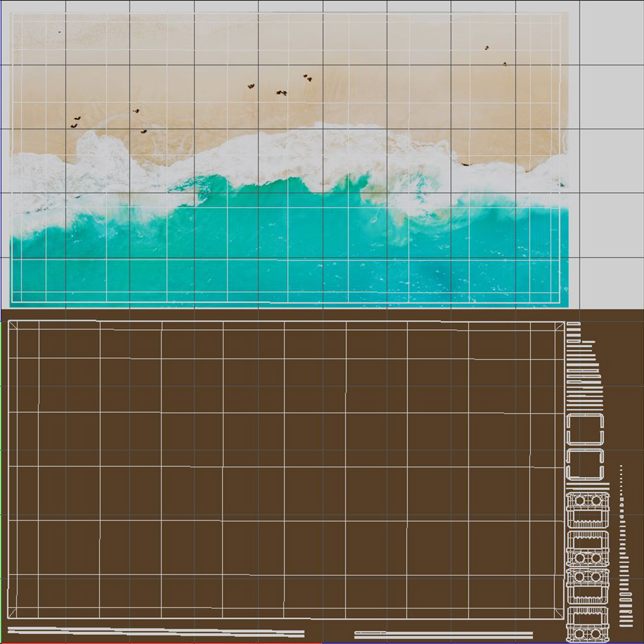Pick the upper C-shaped bracket UV shell

coord(585,429)
